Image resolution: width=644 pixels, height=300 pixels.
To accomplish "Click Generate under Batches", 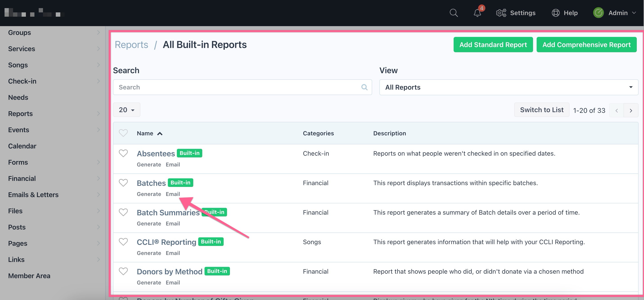I will click(149, 194).
